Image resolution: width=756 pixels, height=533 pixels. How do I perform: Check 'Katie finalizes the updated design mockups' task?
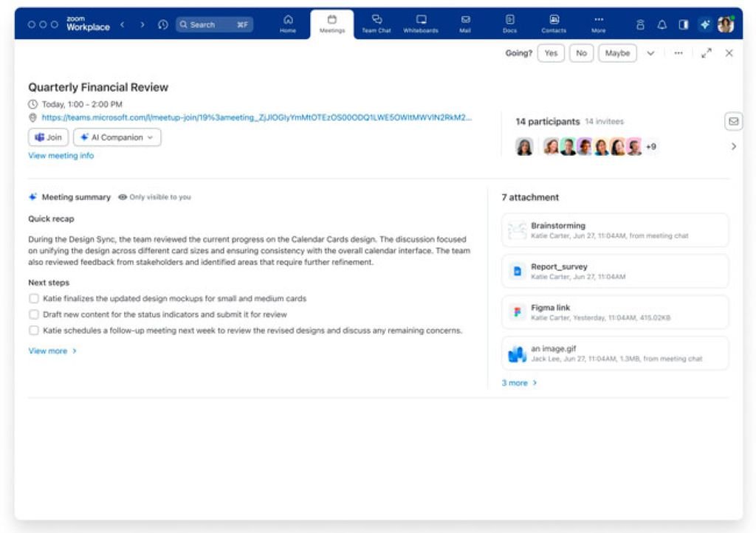click(34, 299)
